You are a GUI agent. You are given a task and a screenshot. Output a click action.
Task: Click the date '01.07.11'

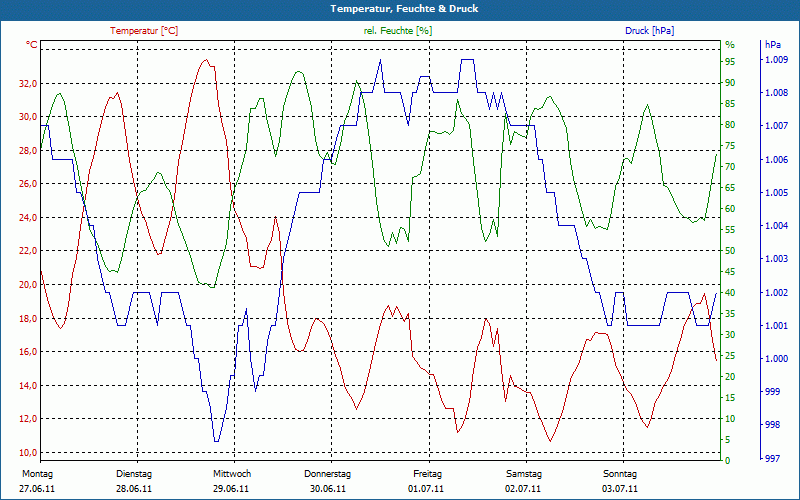click(x=426, y=489)
